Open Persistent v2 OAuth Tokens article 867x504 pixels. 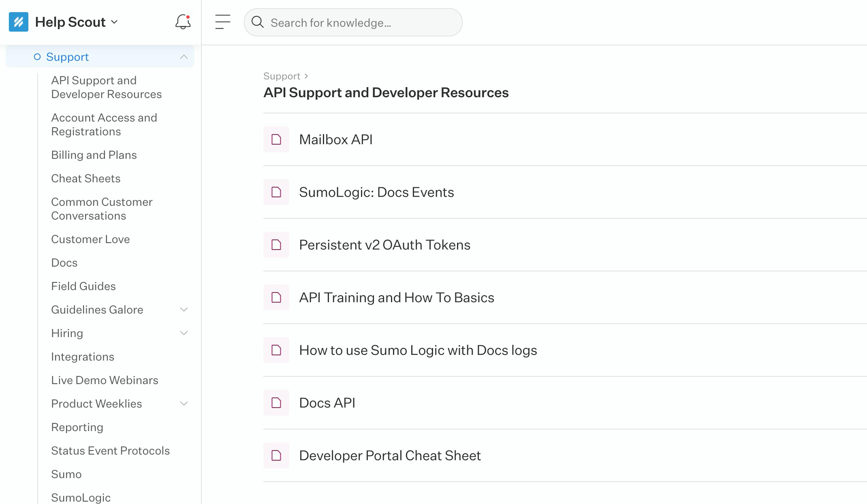385,245
